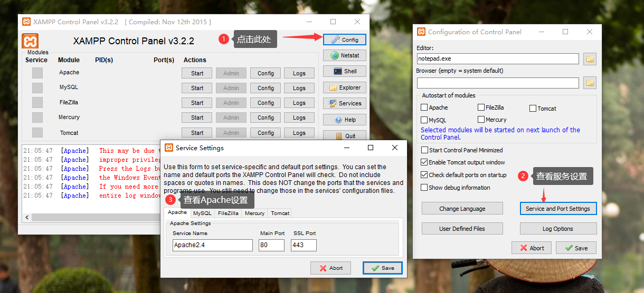The image size is (644, 293).
Task: Open Config in XAMPP Control Panel
Action: 345,40
